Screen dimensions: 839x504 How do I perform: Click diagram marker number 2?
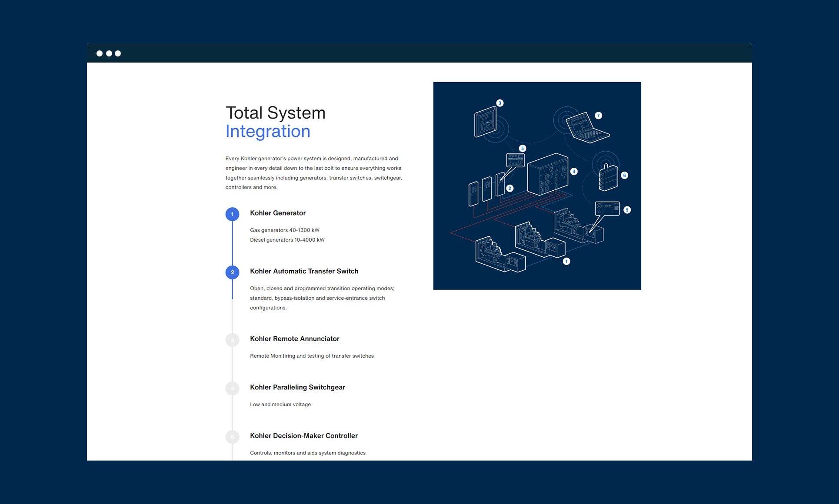tap(510, 188)
